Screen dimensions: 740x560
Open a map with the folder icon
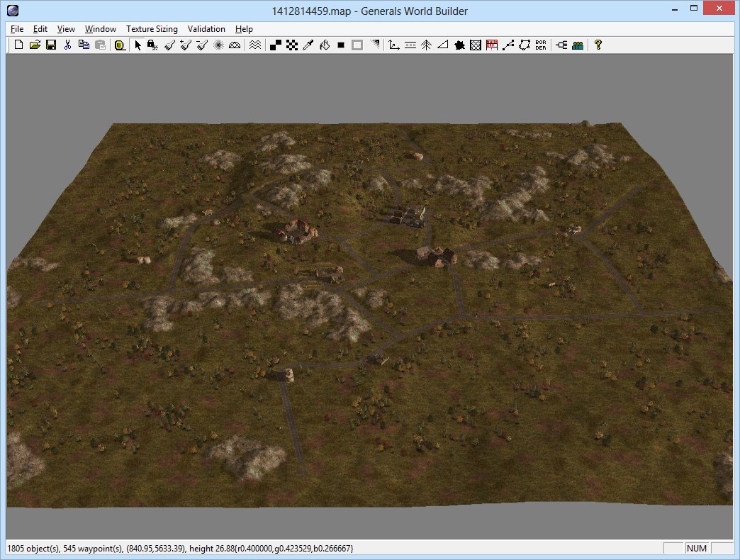click(x=35, y=45)
